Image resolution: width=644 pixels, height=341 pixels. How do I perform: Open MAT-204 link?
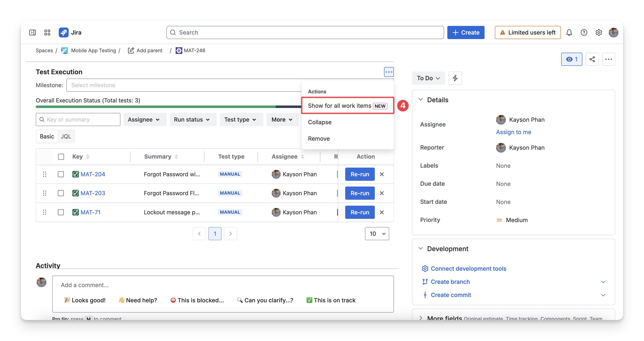coord(93,174)
